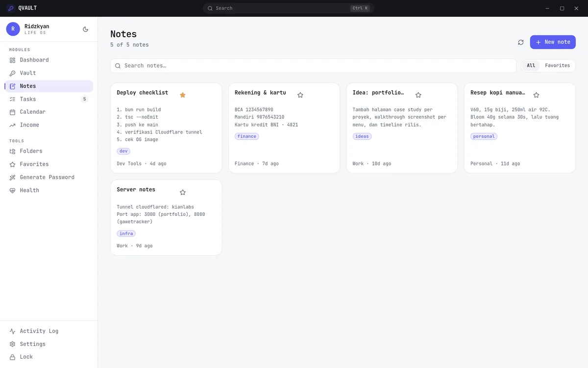Focus the Search notes input field

[x=313, y=66]
